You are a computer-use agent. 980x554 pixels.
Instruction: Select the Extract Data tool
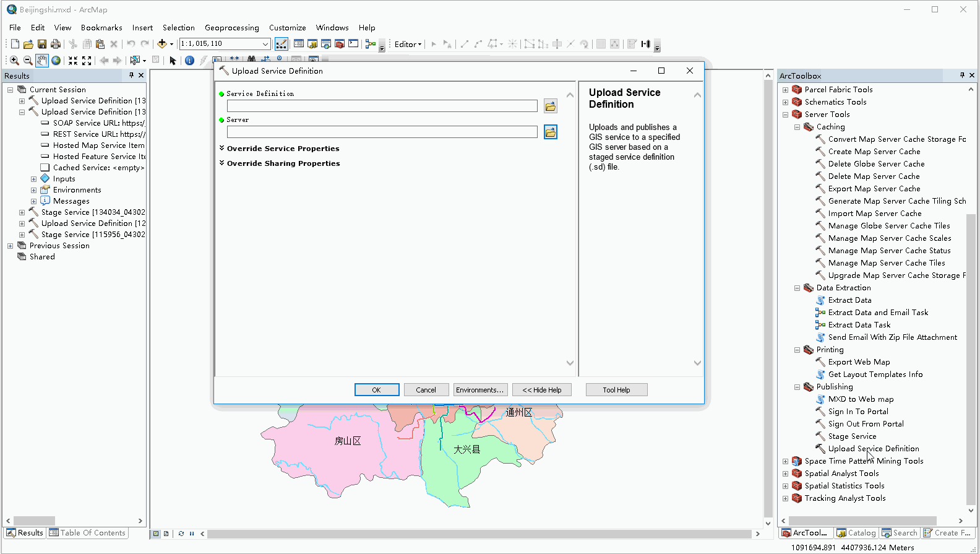[849, 300]
